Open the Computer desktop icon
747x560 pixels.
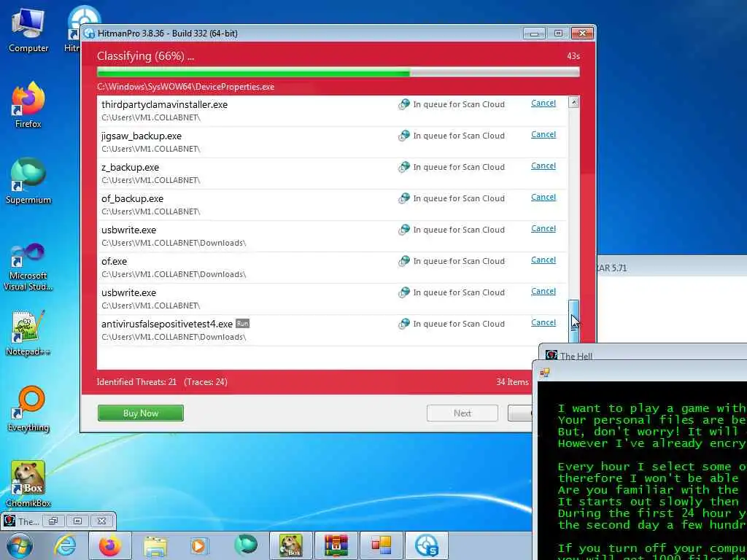28,30
